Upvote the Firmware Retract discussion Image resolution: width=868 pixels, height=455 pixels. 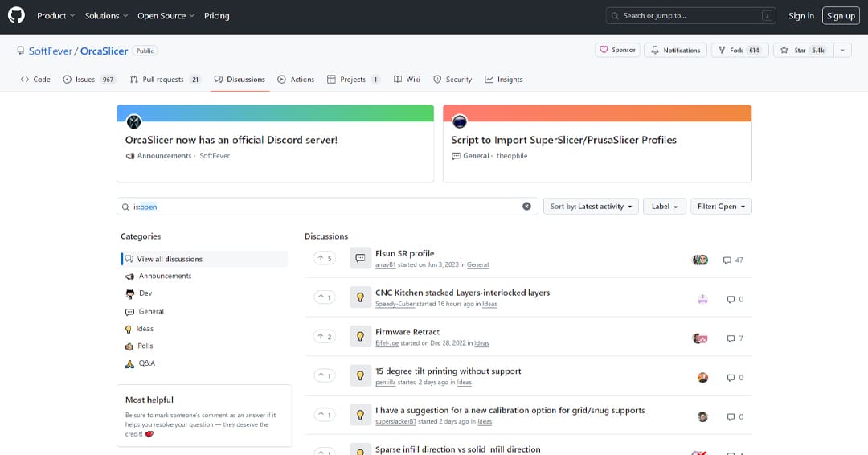tap(325, 337)
